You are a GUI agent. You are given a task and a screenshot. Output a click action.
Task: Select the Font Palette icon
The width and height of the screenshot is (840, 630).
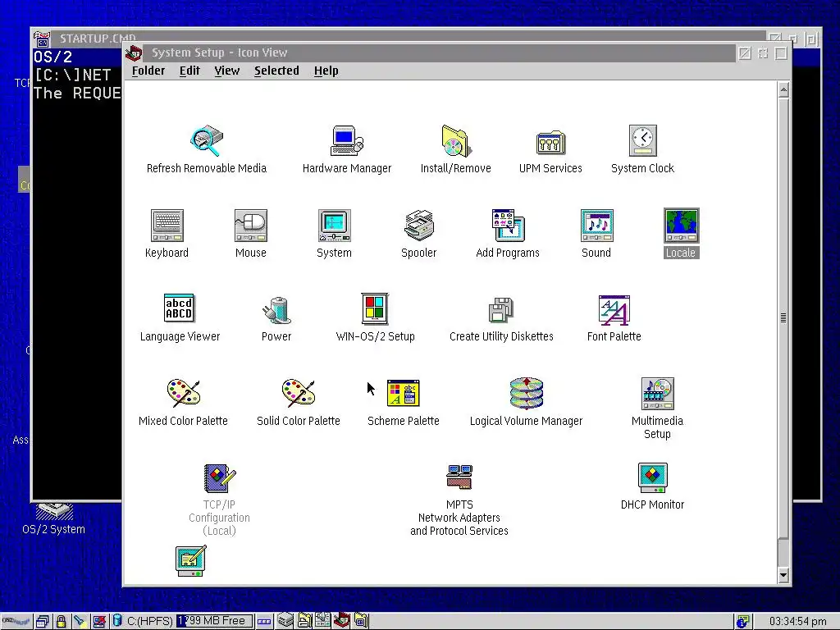[614, 310]
